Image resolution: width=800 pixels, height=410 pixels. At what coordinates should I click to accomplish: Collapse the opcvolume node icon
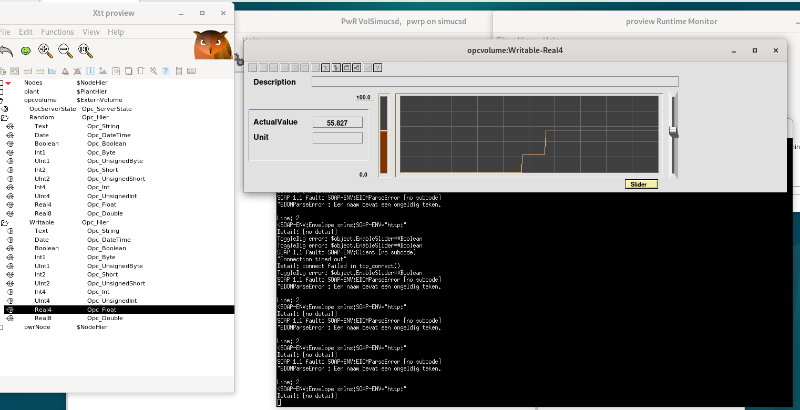[2, 100]
